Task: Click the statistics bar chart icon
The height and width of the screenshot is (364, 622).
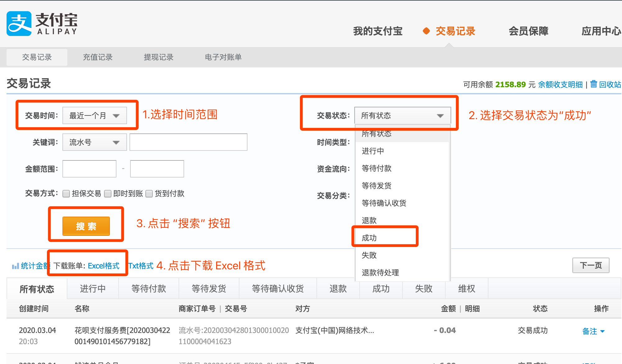Action: pyautogui.click(x=15, y=266)
